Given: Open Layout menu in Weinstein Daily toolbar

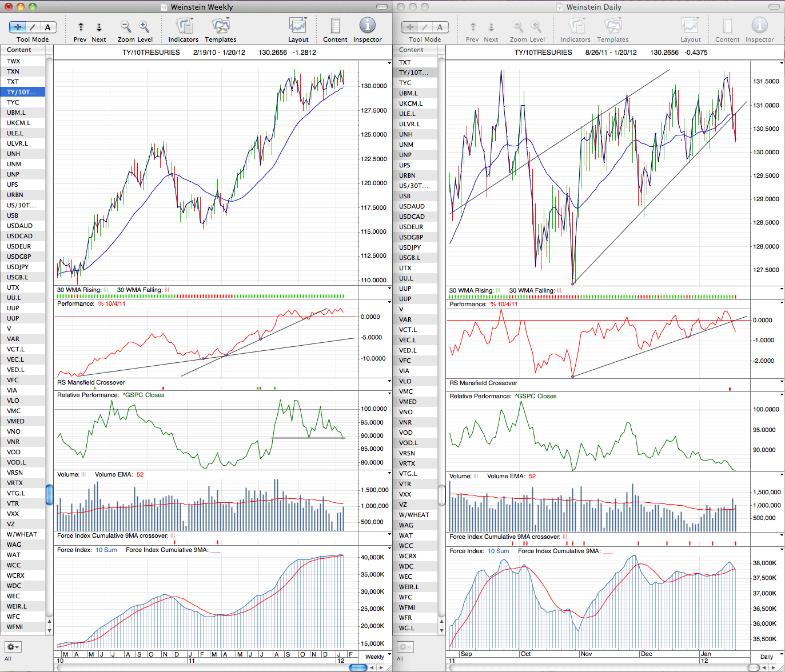Looking at the screenshot, I should pos(691,26).
